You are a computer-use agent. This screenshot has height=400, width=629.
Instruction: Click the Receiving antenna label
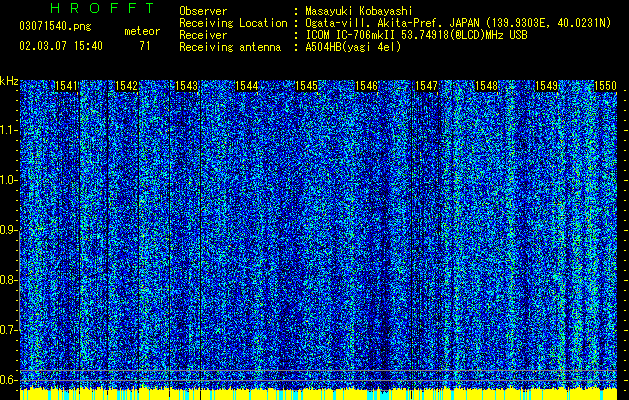[230, 47]
